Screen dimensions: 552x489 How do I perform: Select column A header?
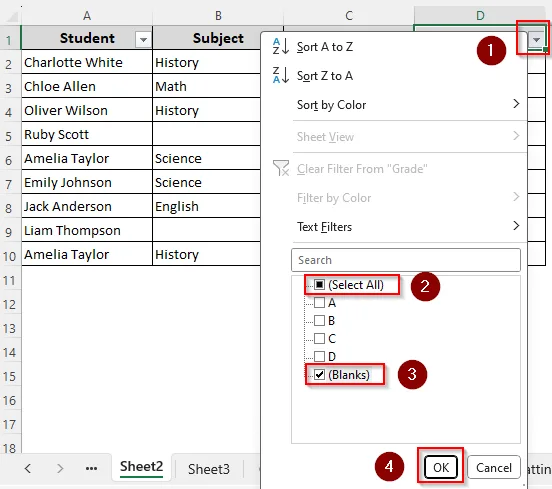coord(87,16)
